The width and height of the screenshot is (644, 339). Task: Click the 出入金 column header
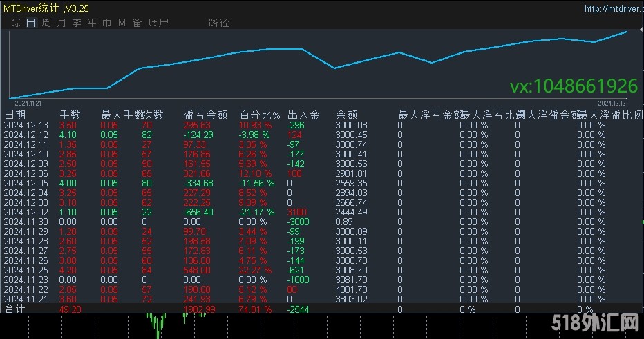point(303,115)
